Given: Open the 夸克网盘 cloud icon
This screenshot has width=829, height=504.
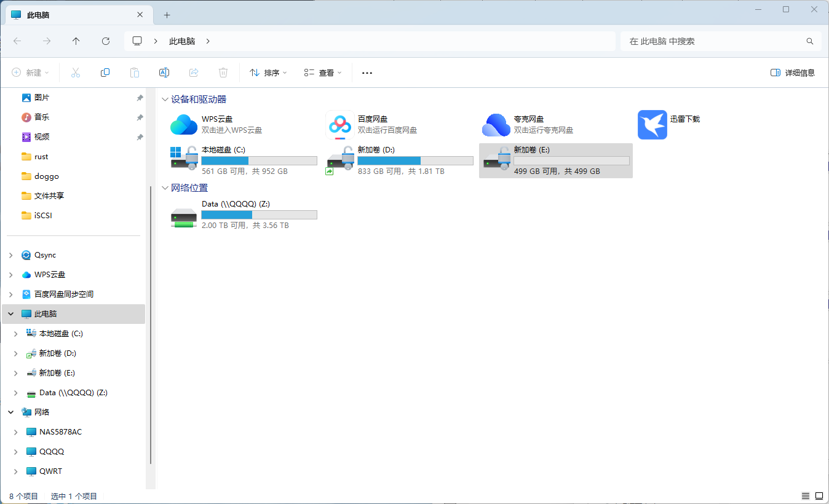Looking at the screenshot, I should click(496, 125).
